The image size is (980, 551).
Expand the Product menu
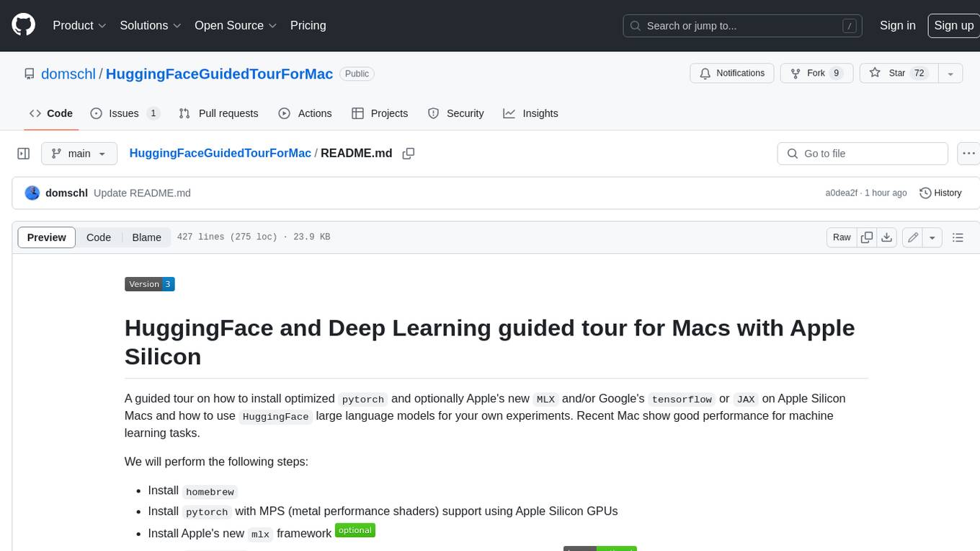(79, 25)
